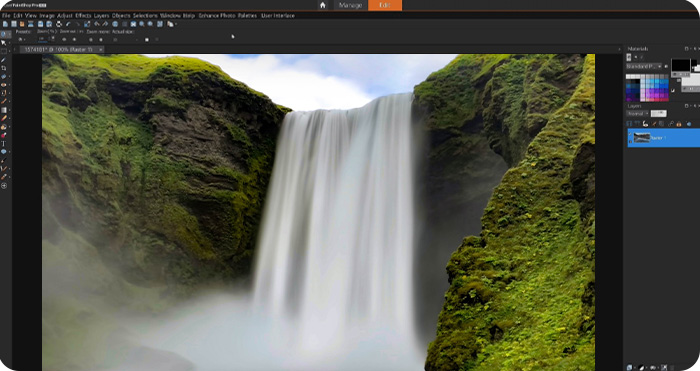Select the Pick arrow tool
The image size is (700, 371).
tap(4, 43)
